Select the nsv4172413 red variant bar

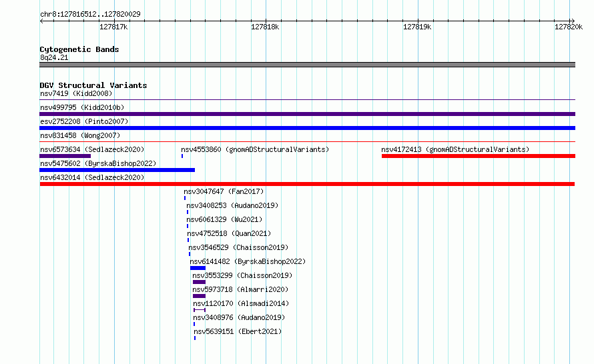(479, 156)
